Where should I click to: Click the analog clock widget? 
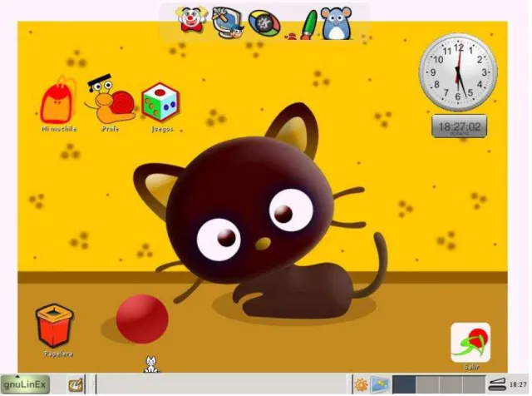[458, 72]
